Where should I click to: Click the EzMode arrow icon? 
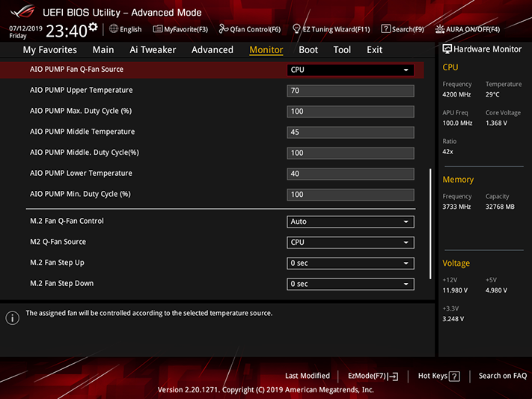point(394,377)
